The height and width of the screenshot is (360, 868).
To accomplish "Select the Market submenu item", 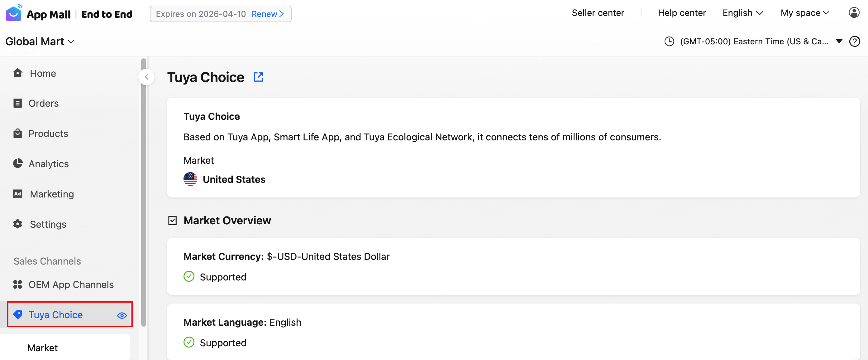I will pyautogui.click(x=42, y=348).
